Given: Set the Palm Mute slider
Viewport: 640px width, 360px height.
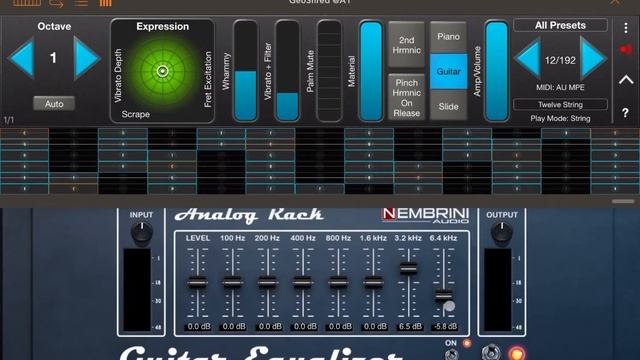Looking at the screenshot, I should point(329,71).
